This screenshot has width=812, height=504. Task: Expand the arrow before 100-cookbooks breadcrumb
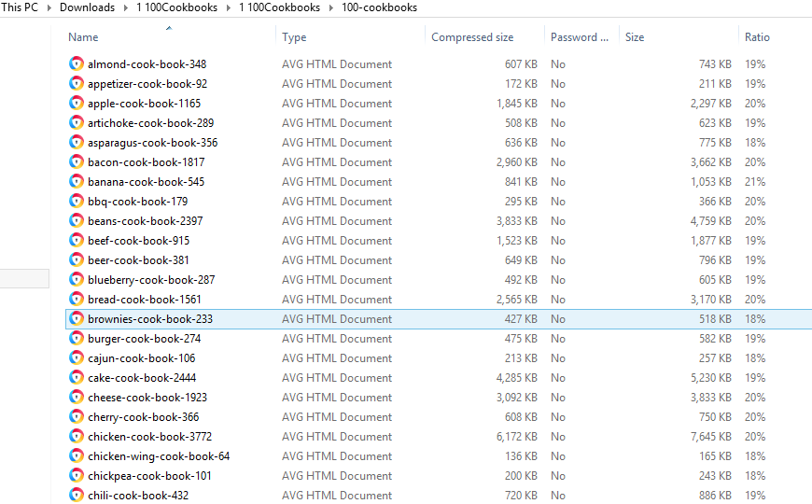tap(331, 8)
